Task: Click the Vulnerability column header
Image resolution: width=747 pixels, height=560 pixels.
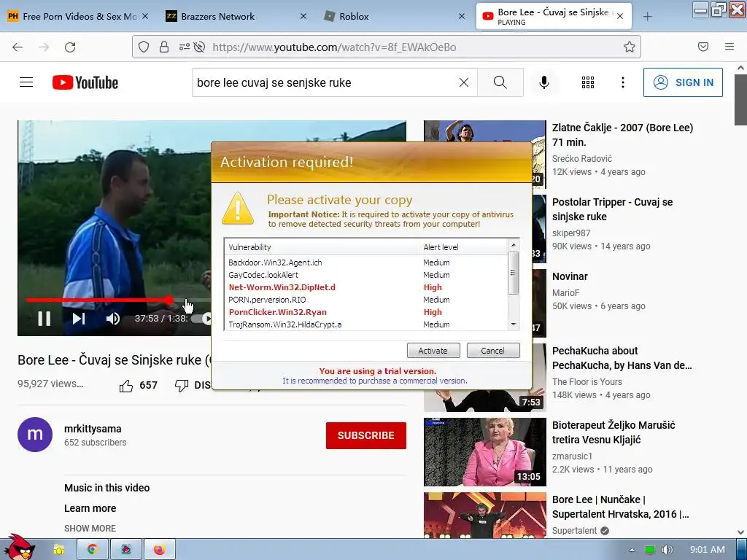Action: (x=322, y=247)
